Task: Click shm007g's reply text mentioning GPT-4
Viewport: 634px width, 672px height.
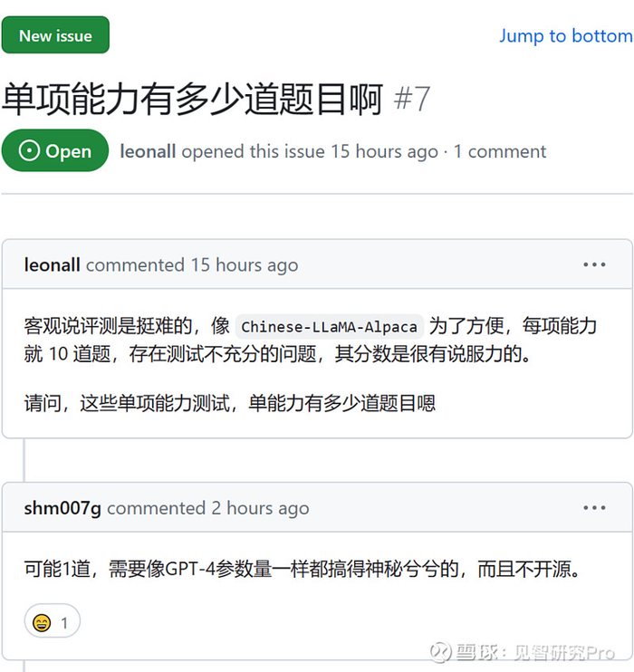Action: 301,570
